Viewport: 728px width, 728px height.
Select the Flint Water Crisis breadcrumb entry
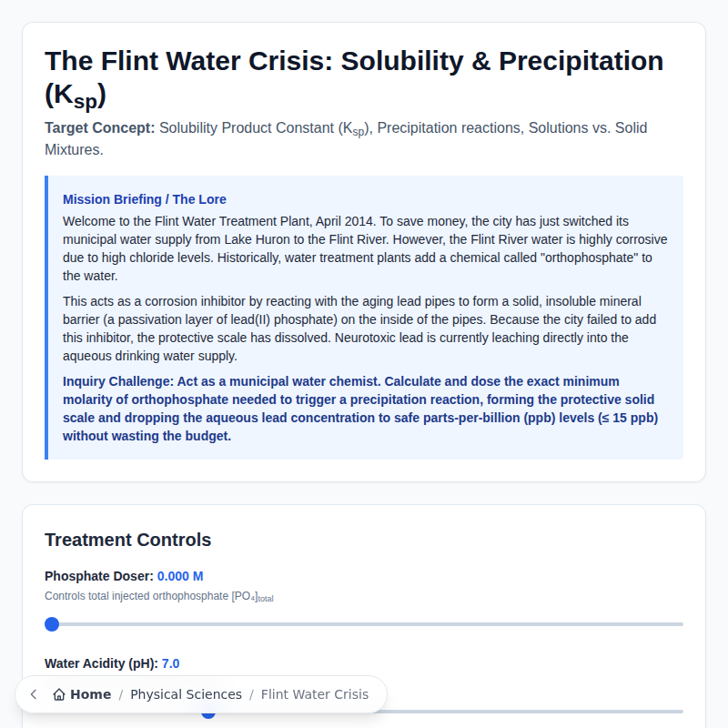(315, 694)
